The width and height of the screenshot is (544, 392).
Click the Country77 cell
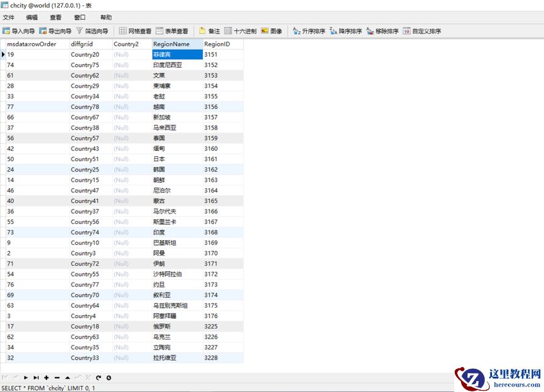(91, 284)
